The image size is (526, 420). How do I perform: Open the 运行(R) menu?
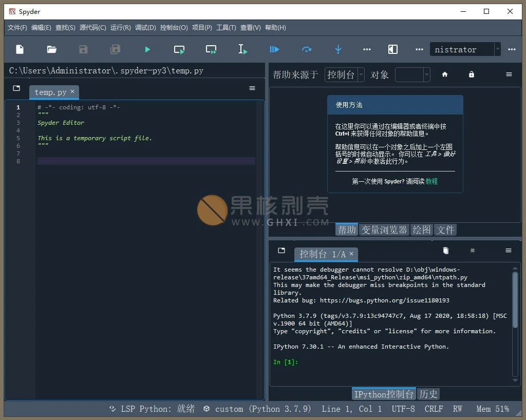[121, 28]
